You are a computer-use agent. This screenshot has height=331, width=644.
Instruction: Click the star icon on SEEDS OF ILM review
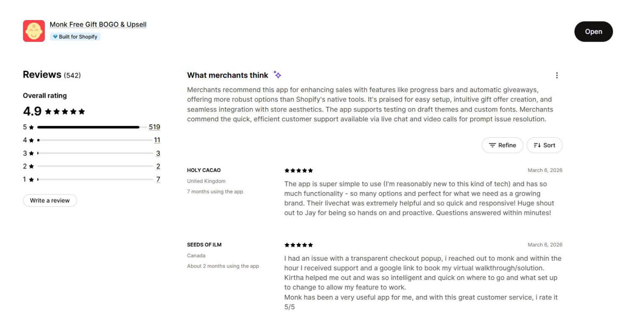tap(298, 244)
